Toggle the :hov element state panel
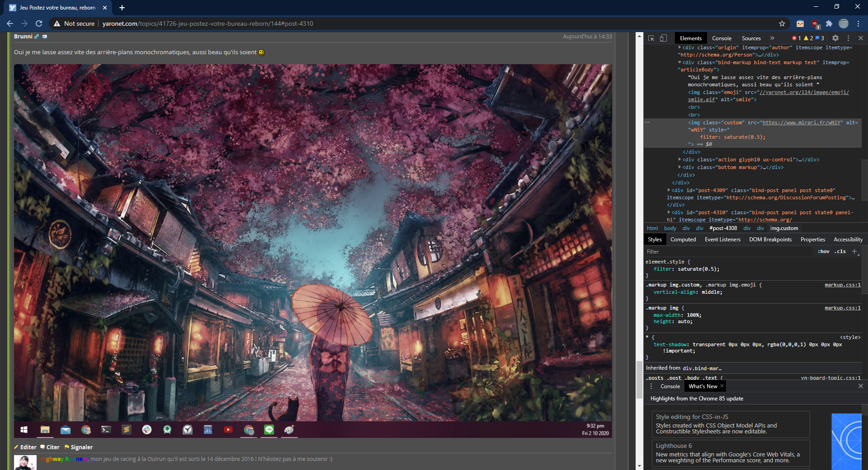Screen dimensions: 868x470 [x=824, y=252]
